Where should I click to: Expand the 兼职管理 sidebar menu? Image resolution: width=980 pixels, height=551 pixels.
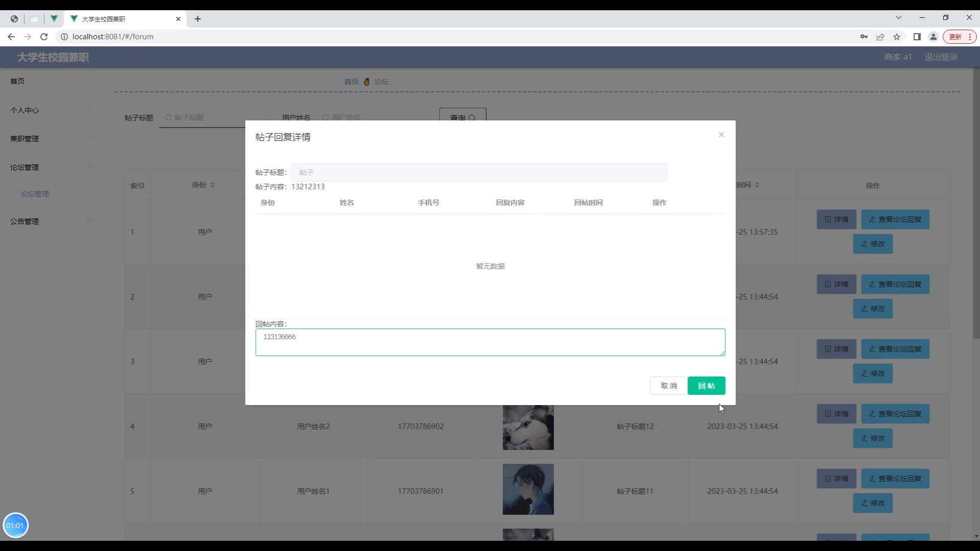pyautogui.click(x=24, y=139)
